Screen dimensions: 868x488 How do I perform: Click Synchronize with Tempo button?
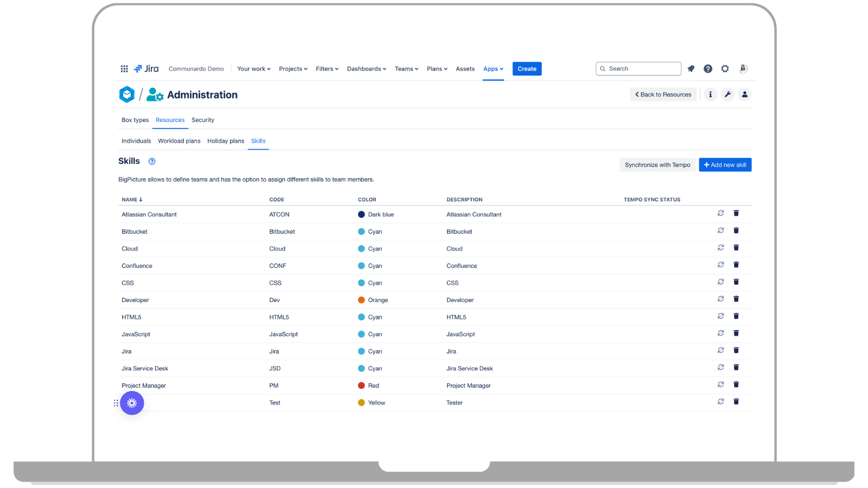(658, 165)
